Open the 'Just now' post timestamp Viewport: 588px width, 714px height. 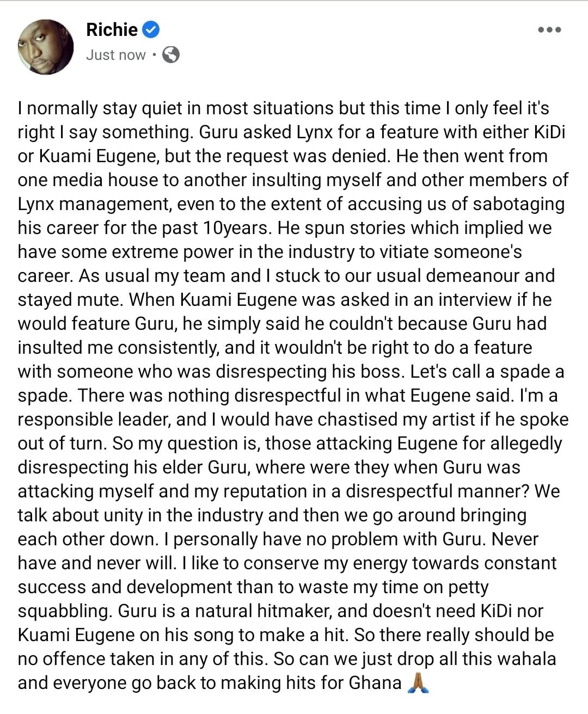tap(115, 55)
